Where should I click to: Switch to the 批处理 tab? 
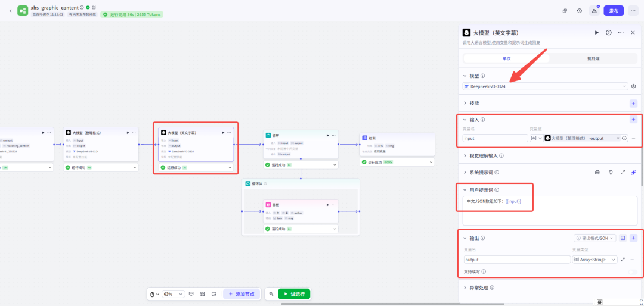(593, 58)
